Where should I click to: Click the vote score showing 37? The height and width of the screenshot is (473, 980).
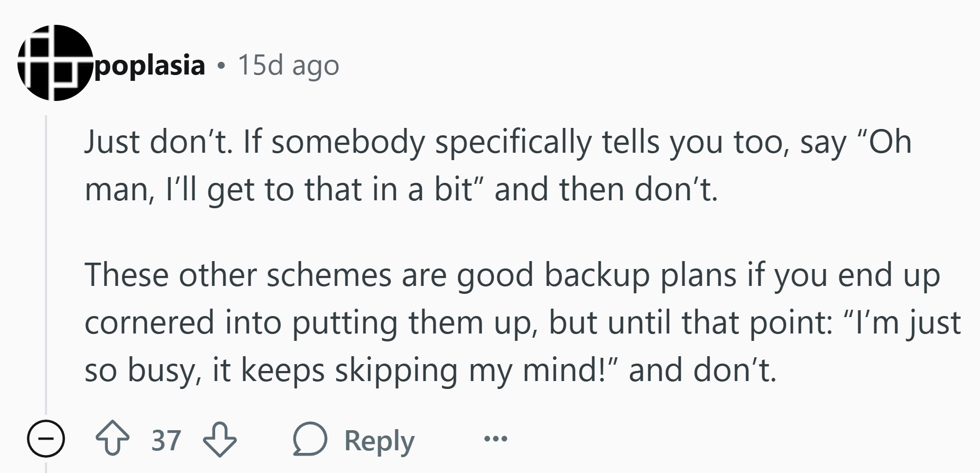(166, 440)
